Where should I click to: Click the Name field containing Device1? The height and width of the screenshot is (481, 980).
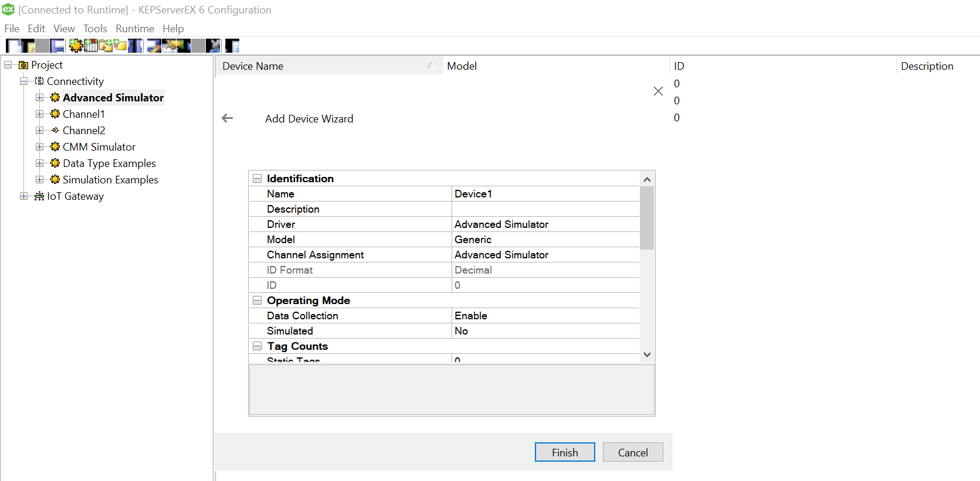[x=545, y=194]
